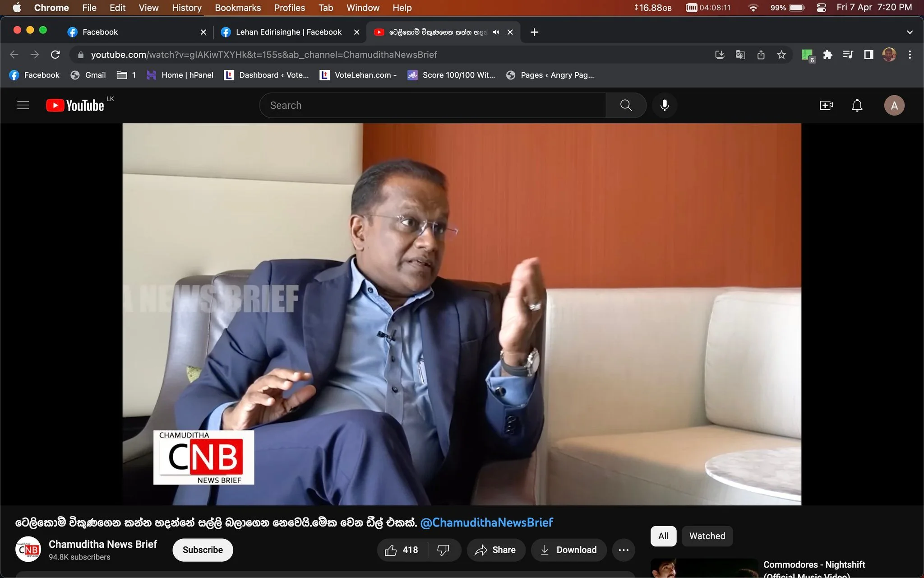The height and width of the screenshot is (578, 924).
Task: Subscribe to Chamuditha News Brief
Action: [x=203, y=550]
